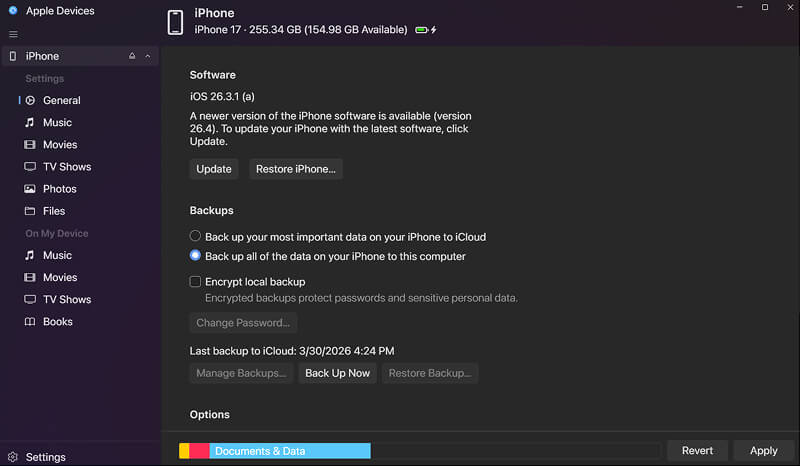Click the General settings icon

pyautogui.click(x=30, y=100)
